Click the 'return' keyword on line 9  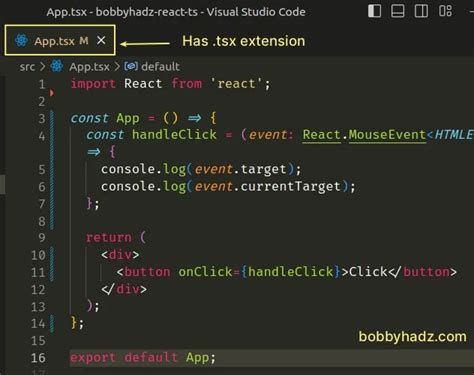(x=109, y=237)
